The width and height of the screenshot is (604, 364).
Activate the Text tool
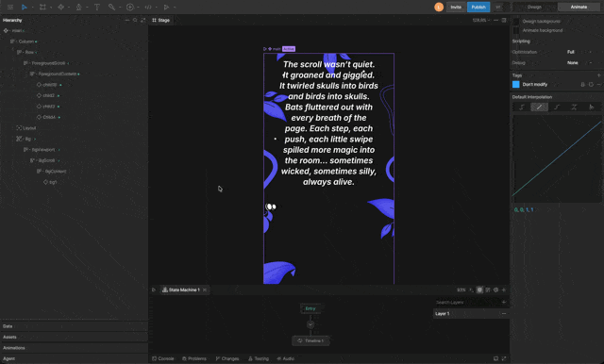[x=97, y=7]
